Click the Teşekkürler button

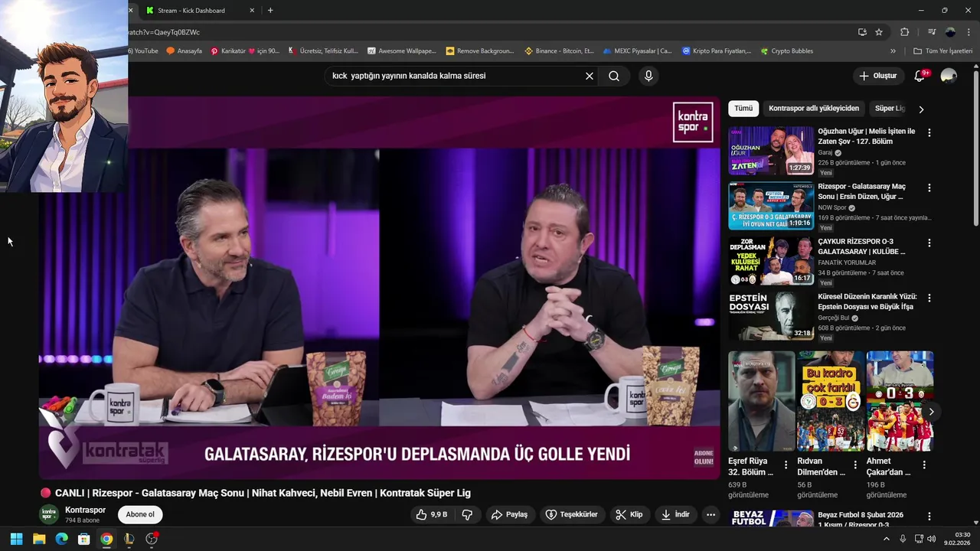(571, 514)
